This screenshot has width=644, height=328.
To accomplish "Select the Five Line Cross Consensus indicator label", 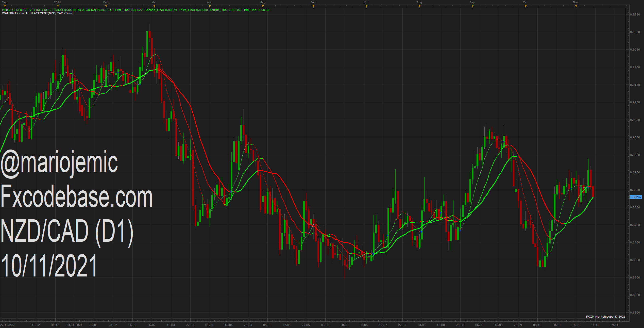I will tap(57, 10).
